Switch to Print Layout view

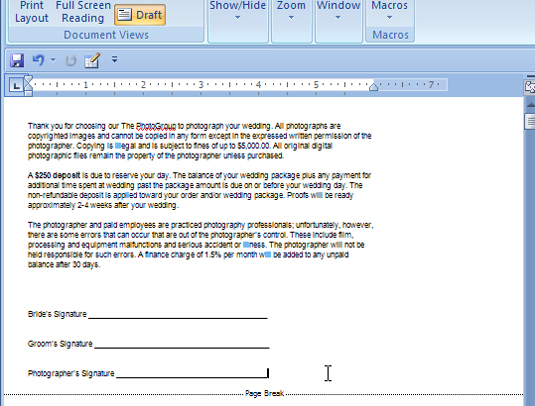[32, 12]
